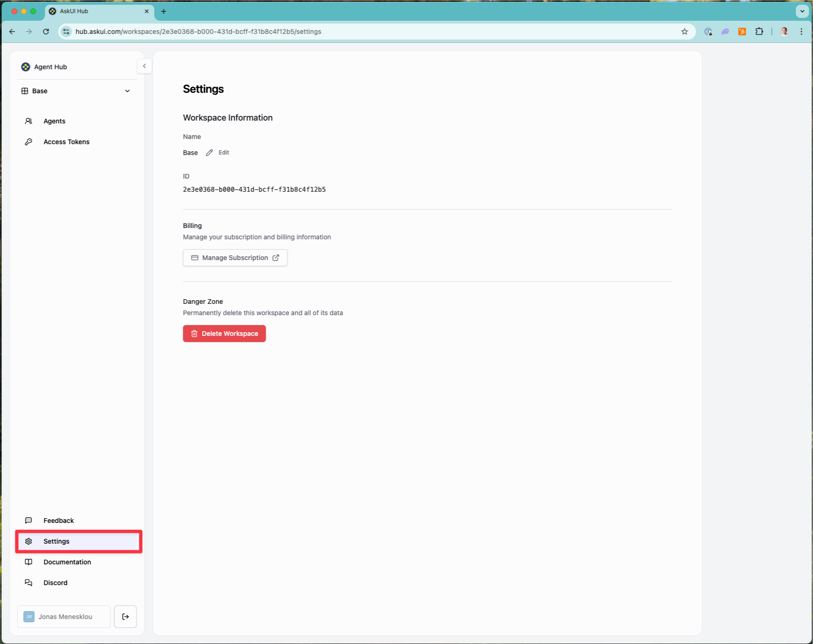Viewport: 813px width, 644px height.
Task: Click the Billing label
Action: [192, 226]
